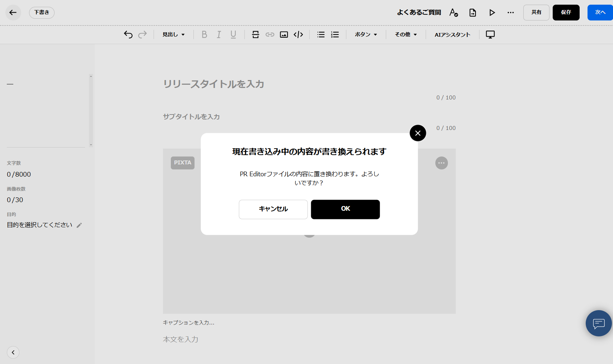Screen dimensions: 613x364
Task: Open the 見出し heading dropdown
Action: 174,34
